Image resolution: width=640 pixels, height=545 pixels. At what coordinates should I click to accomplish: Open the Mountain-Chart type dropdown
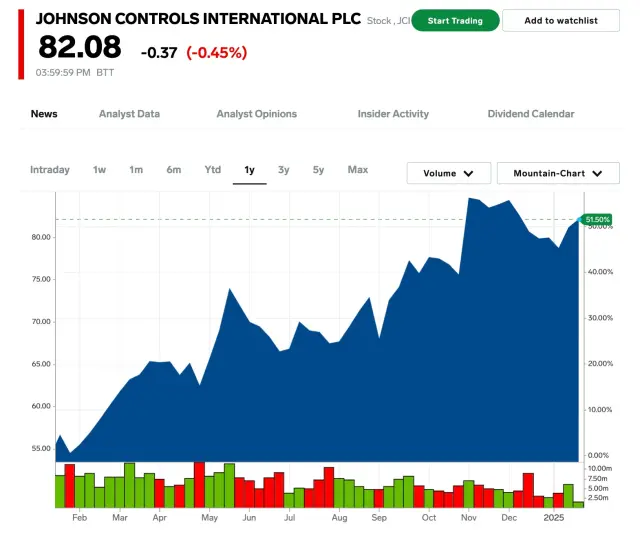(558, 173)
